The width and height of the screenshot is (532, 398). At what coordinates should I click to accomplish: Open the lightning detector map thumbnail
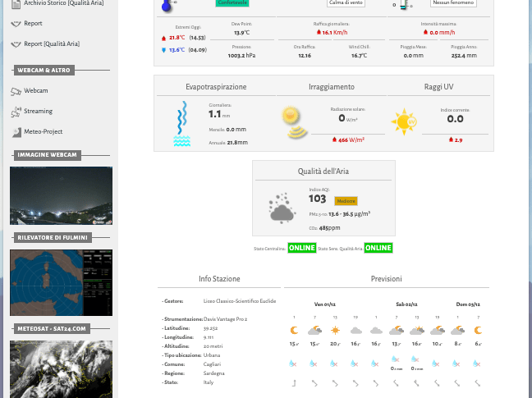point(61,283)
